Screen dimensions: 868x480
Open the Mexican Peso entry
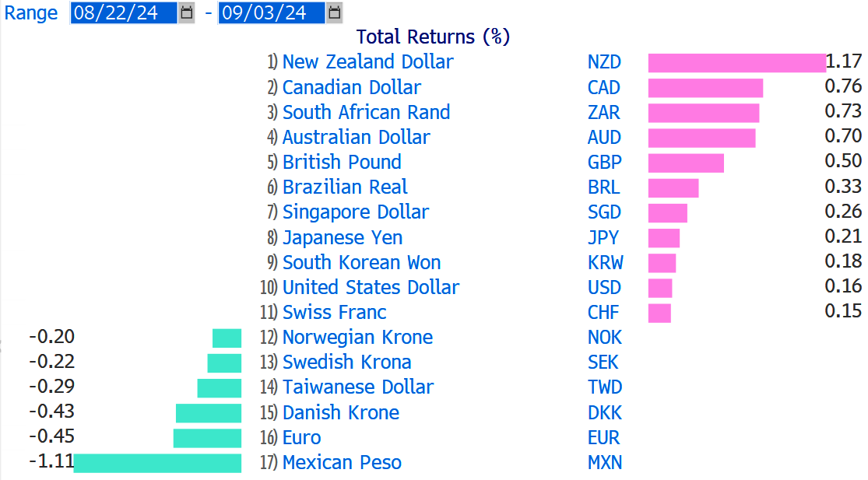tap(342, 462)
